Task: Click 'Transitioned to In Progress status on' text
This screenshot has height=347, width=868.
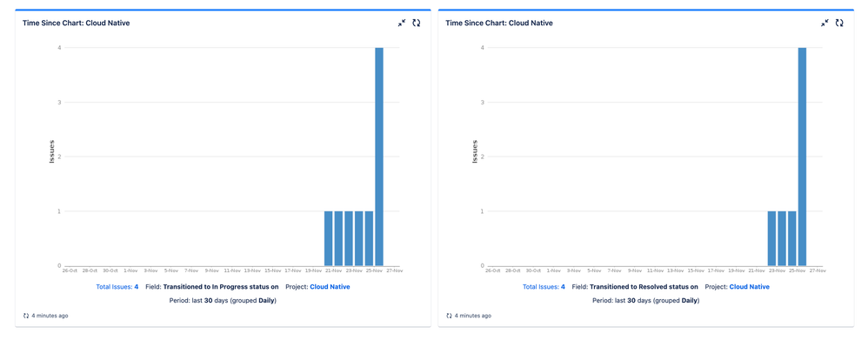Action: click(x=221, y=287)
